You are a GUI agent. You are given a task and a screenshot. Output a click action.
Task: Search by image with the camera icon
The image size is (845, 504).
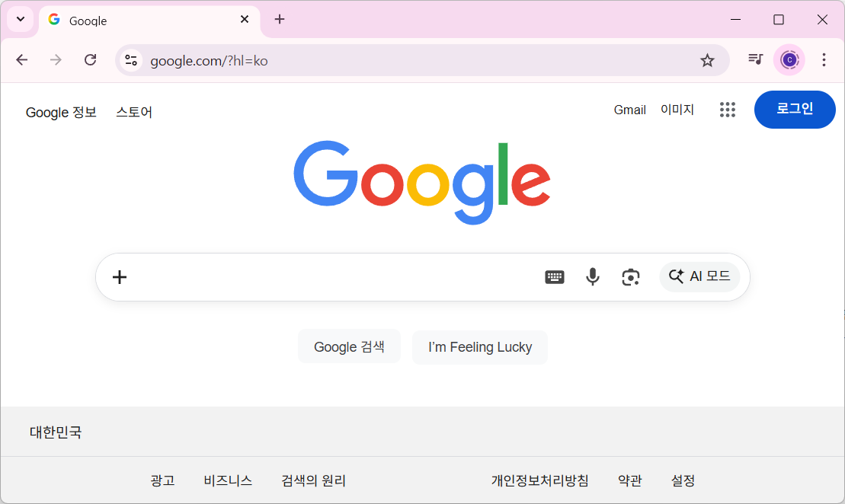(x=631, y=277)
